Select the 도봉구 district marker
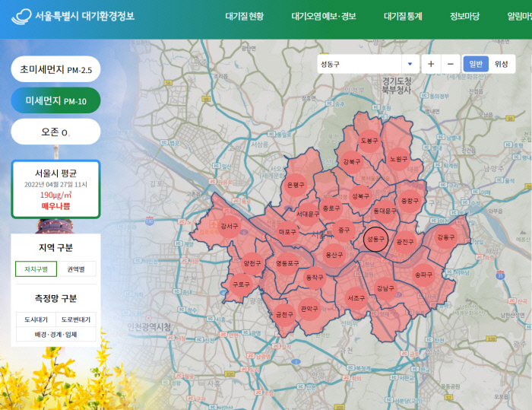 point(369,141)
